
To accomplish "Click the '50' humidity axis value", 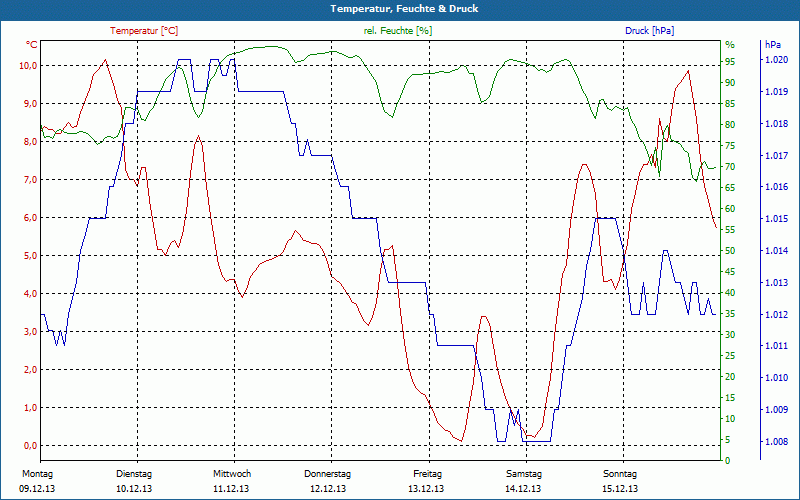I will [x=730, y=251].
